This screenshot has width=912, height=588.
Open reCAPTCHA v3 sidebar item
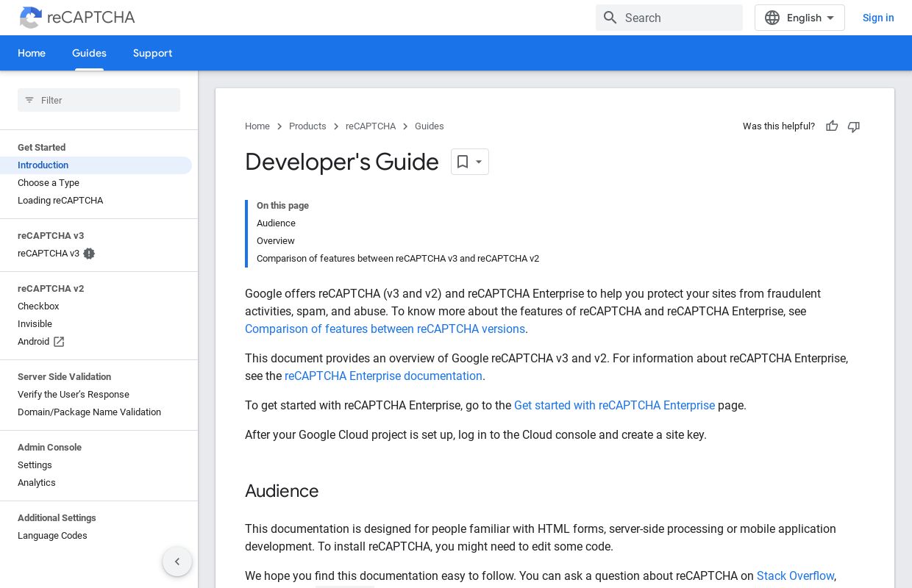(x=49, y=254)
